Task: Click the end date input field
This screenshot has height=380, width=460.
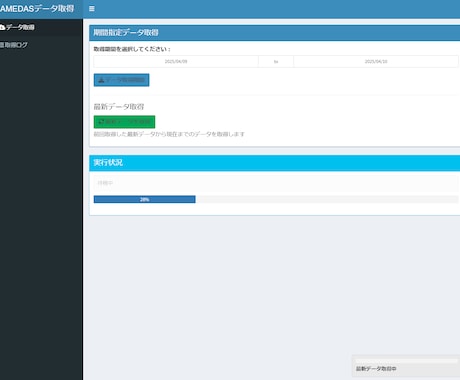Action: [376, 62]
